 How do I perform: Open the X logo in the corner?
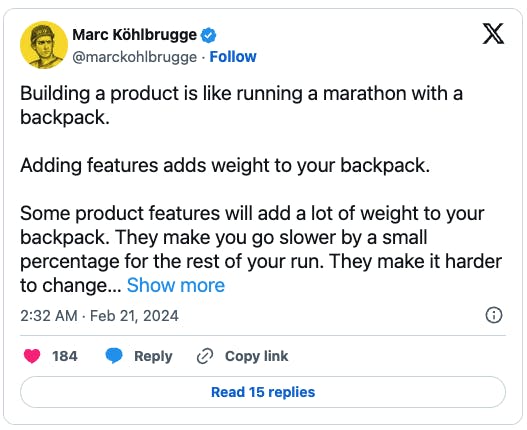pos(493,34)
